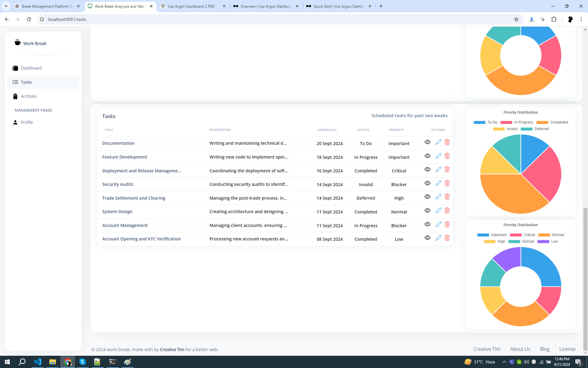Click the Work Break coffee cup logo
Screen dimensions: 588x368
coord(18,42)
